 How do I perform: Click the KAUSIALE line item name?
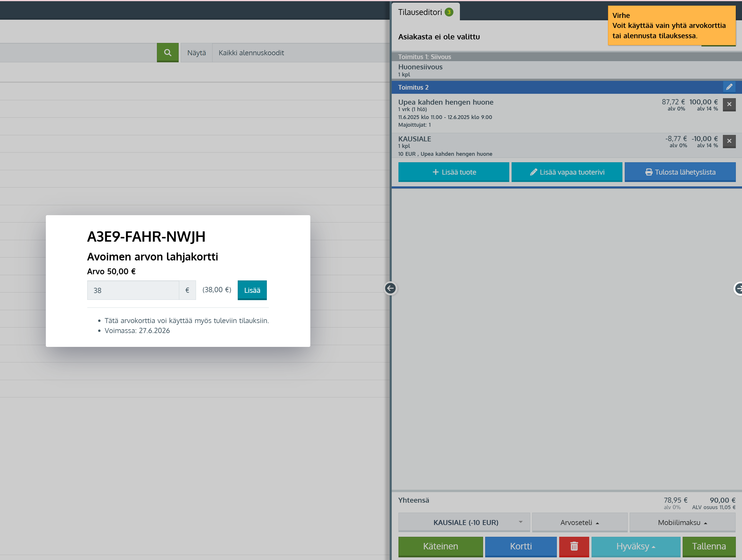coord(414,139)
